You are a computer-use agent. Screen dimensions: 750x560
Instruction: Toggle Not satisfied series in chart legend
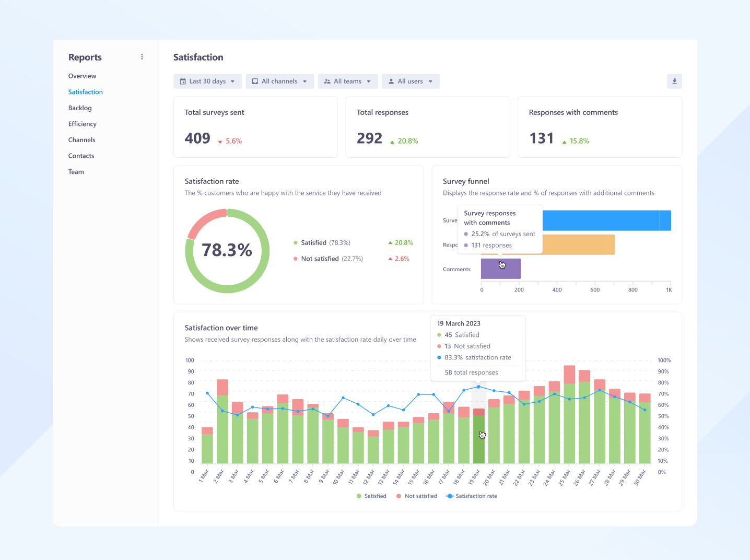click(417, 496)
